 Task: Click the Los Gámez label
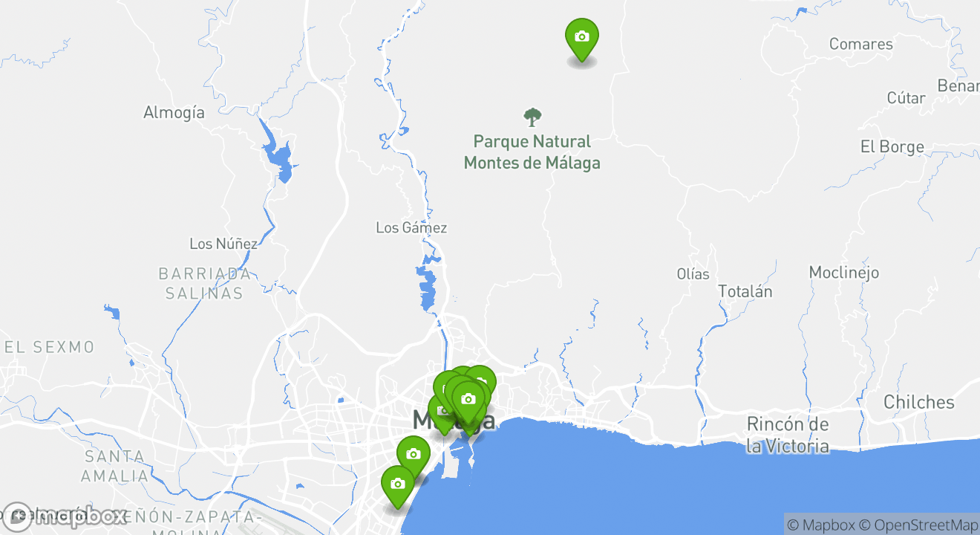click(411, 228)
